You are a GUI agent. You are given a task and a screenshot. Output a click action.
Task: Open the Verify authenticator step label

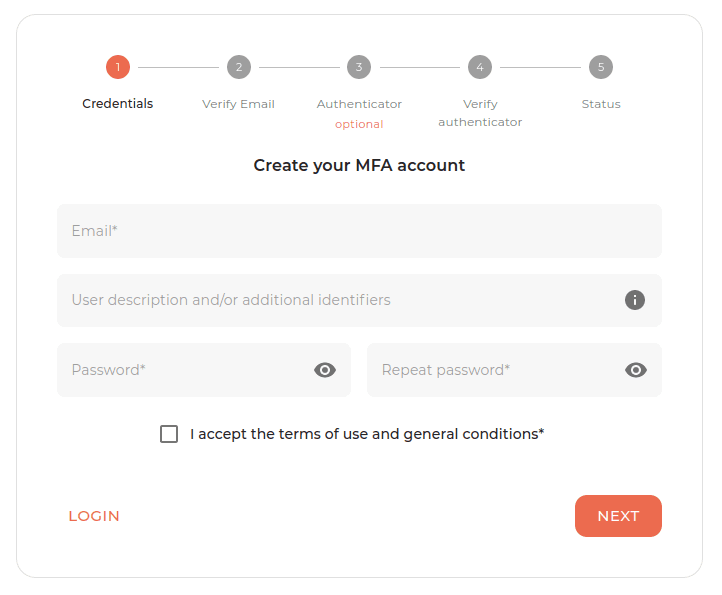(480, 113)
